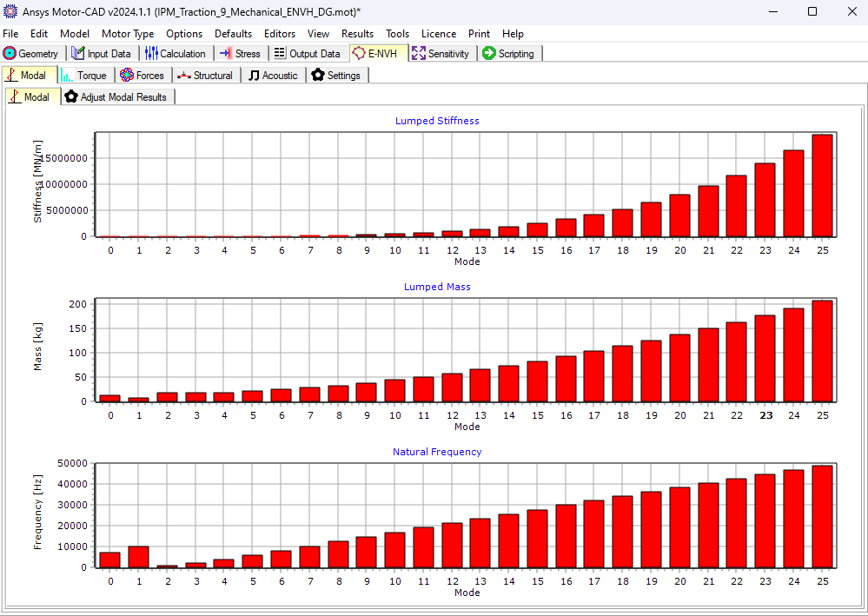Open the Licence menu
This screenshot has width=868, height=616.
[438, 34]
